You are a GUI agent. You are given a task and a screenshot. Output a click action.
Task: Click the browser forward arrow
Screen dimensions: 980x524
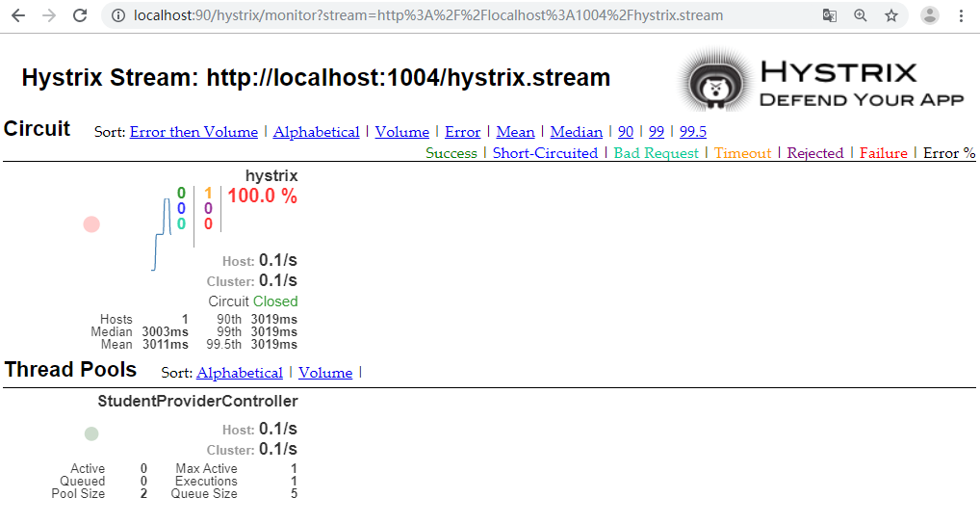49,15
